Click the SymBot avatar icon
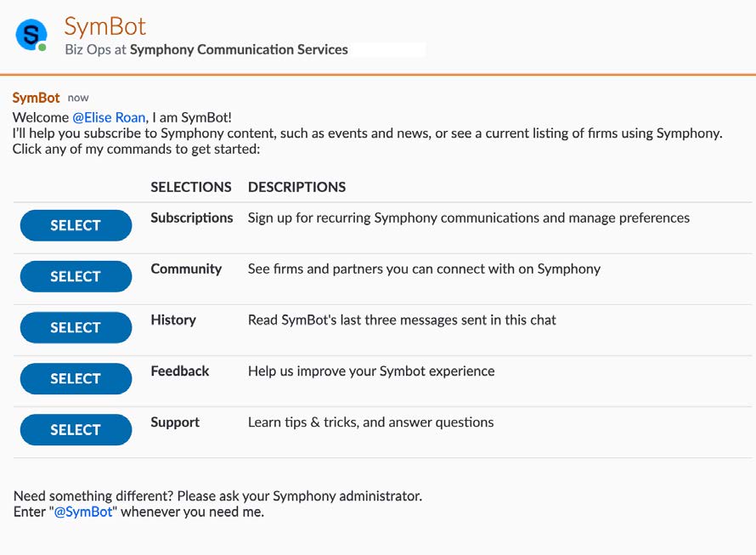The height and width of the screenshot is (555, 756). tap(31, 35)
